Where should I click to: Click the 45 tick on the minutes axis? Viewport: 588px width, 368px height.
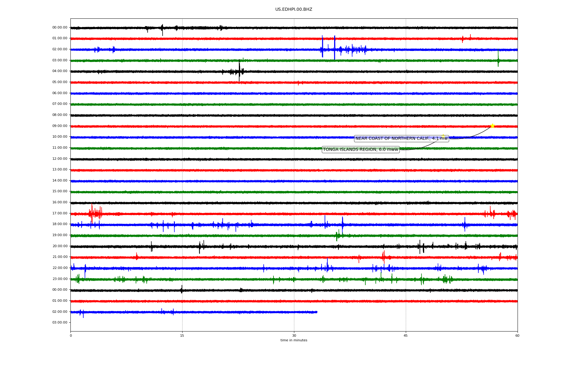pyautogui.click(x=406, y=336)
